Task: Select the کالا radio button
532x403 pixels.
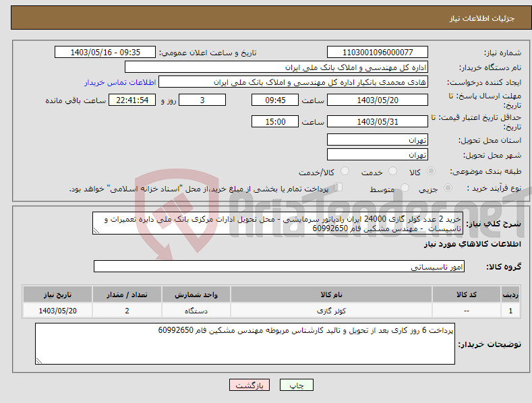Action: pyautogui.click(x=431, y=171)
